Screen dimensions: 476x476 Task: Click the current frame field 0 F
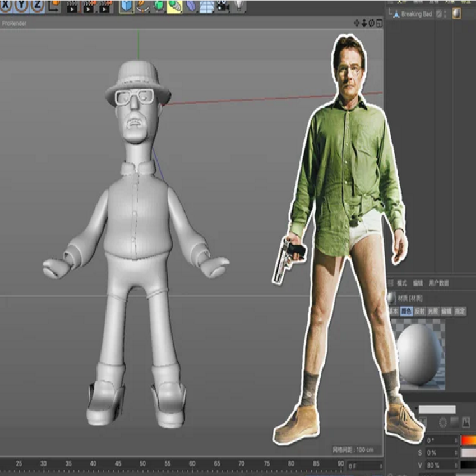[364, 466]
